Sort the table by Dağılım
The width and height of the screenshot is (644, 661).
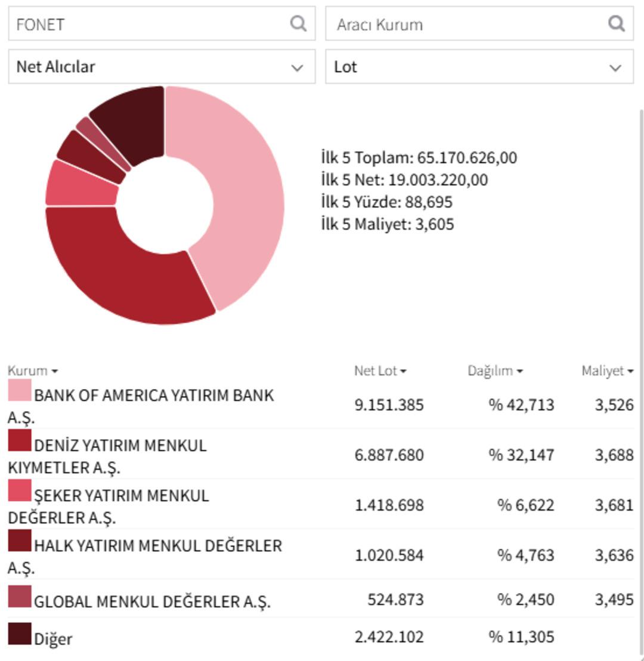pos(519,370)
